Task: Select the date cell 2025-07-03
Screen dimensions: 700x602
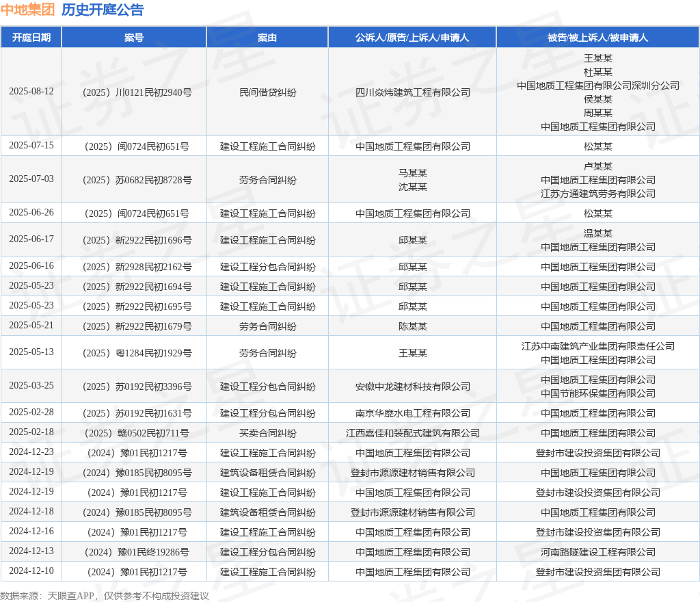Action: click(x=31, y=179)
